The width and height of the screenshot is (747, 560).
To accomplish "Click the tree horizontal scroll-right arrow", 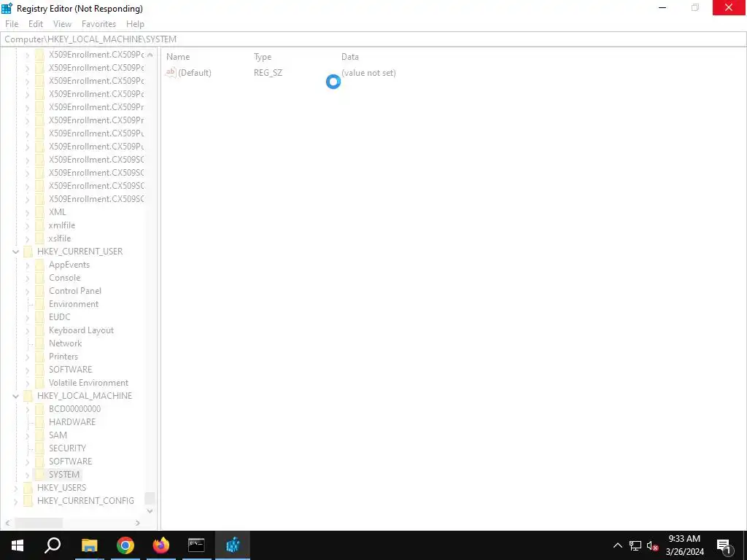I will (x=138, y=523).
